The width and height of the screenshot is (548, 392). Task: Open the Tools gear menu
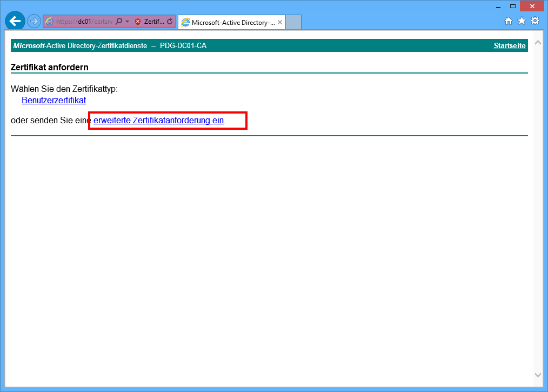coord(535,21)
